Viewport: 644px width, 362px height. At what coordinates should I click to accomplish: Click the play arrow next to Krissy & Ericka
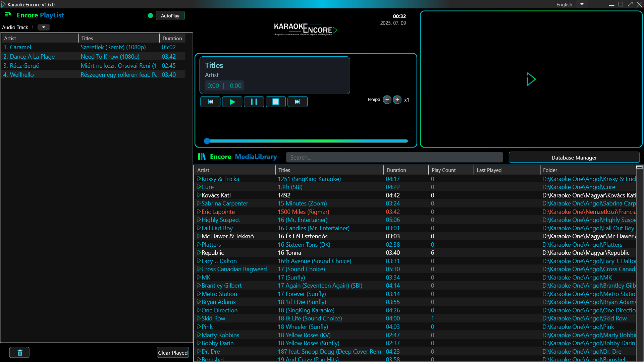coord(199,179)
